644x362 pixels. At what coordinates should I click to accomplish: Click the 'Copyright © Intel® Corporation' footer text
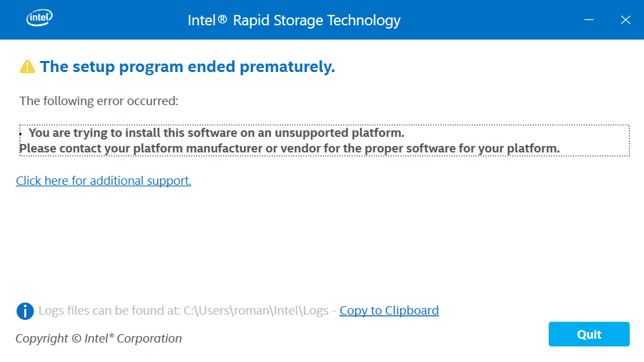[x=99, y=339]
